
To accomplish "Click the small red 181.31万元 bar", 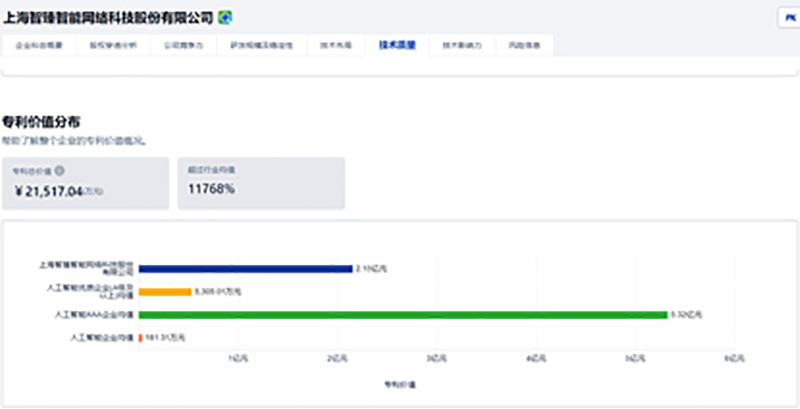I will pyautogui.click(x=141, y=338).
